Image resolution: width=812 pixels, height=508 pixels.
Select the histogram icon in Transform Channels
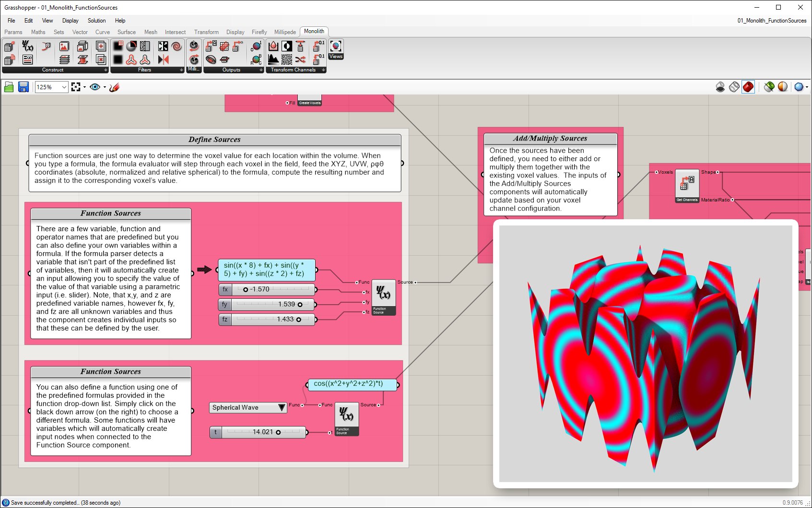[x=273, y=60]
